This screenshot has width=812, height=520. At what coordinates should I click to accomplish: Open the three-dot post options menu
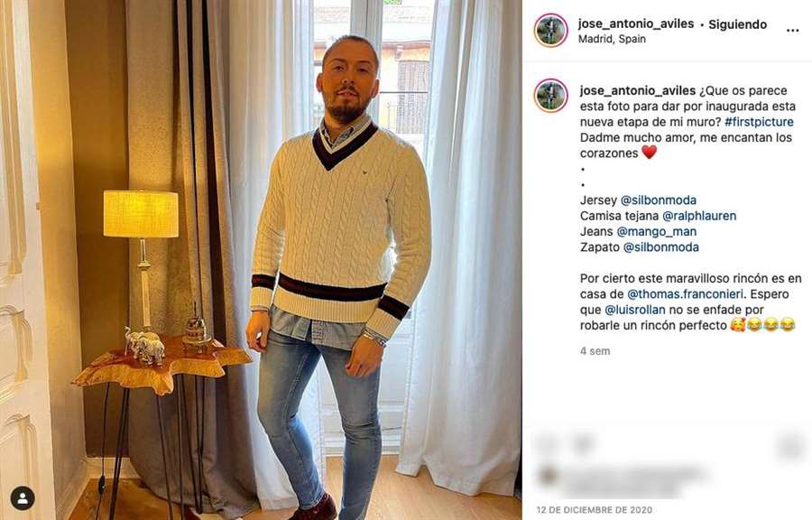(792, 31)
